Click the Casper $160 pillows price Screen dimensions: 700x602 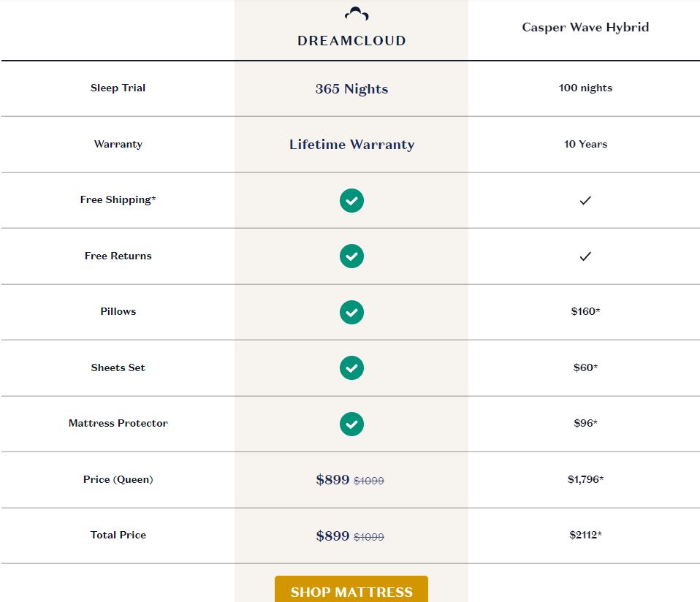coord(585,311)
